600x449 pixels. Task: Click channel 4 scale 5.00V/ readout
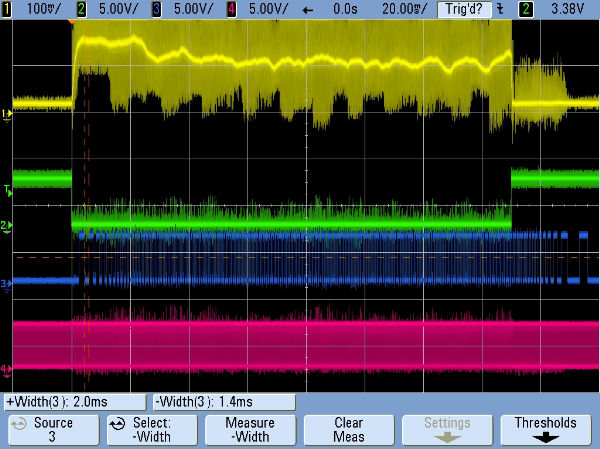coord(268,9)
